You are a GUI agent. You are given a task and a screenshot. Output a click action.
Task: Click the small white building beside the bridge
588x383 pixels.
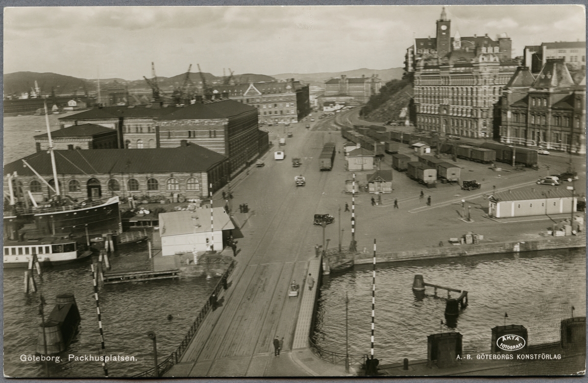(x=195, y=231)
